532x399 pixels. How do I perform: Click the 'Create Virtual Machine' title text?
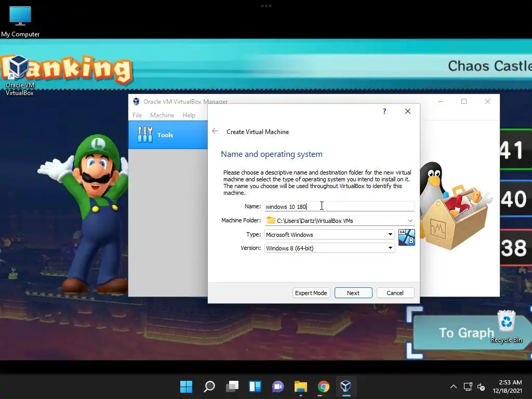tap(258, 131)
